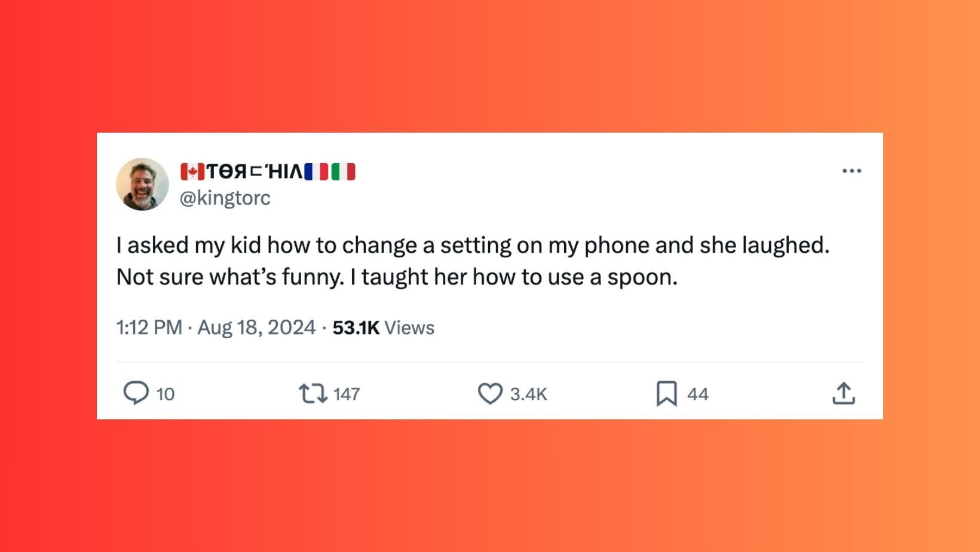
Task: View the 53.1K Views analytics
Action: (383, 327)
